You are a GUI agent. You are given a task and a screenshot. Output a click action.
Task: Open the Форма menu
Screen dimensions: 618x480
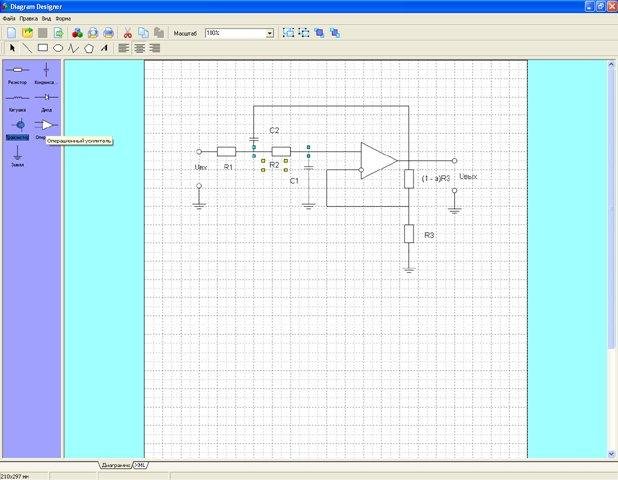point(63,19)
